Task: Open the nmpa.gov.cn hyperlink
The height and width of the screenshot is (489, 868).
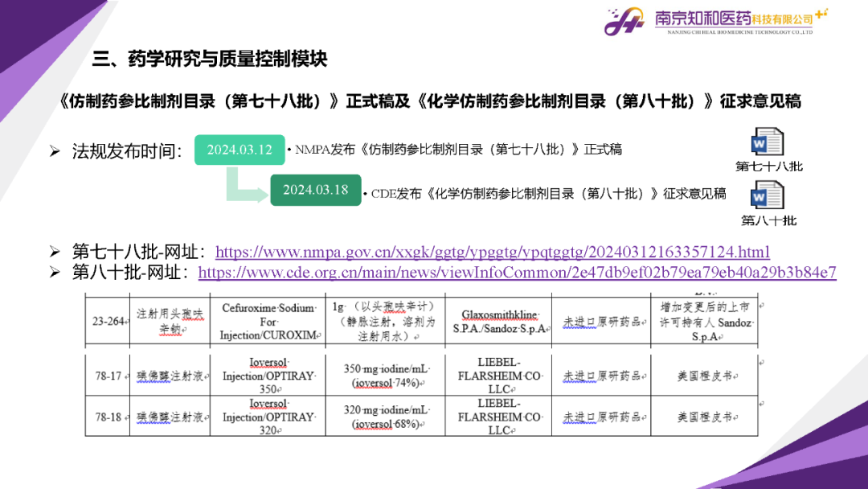Action: pos(492,252)
